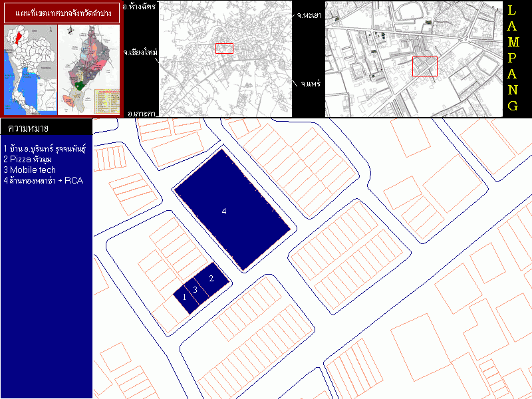Click the green district on the province map
This screenshot has width=532, height=399.
80,85
